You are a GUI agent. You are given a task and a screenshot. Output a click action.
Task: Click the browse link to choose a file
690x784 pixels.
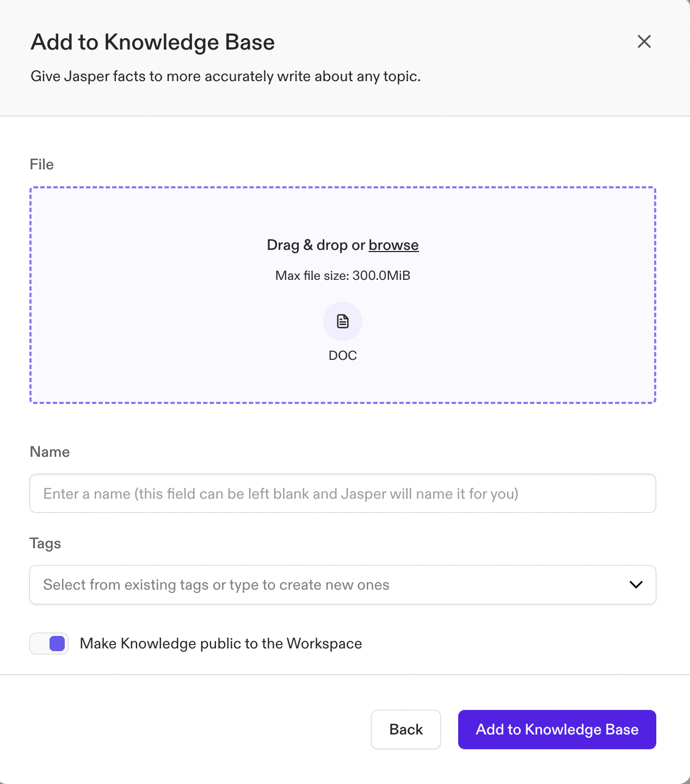pyautogui.click(x=393, y=245)
